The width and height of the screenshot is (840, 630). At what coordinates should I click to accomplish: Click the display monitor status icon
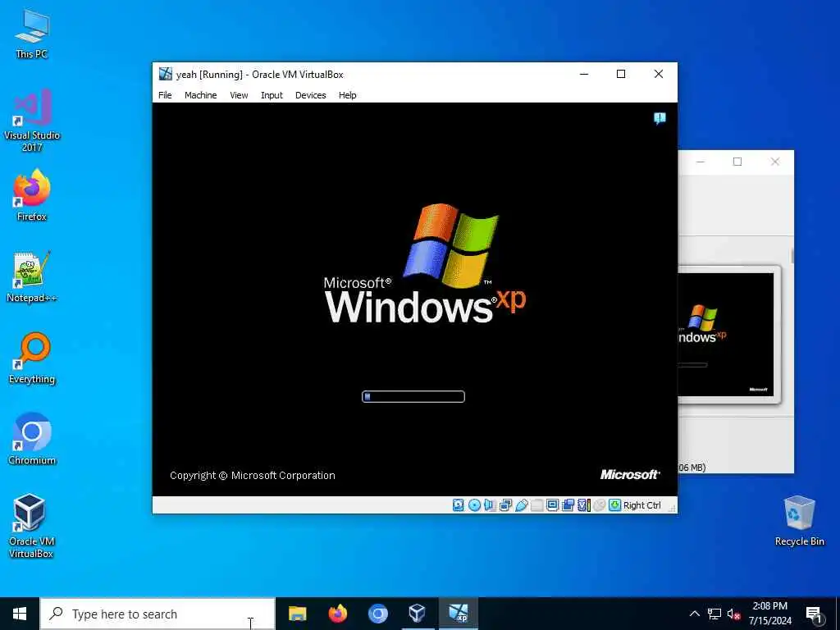click(552, 505)
